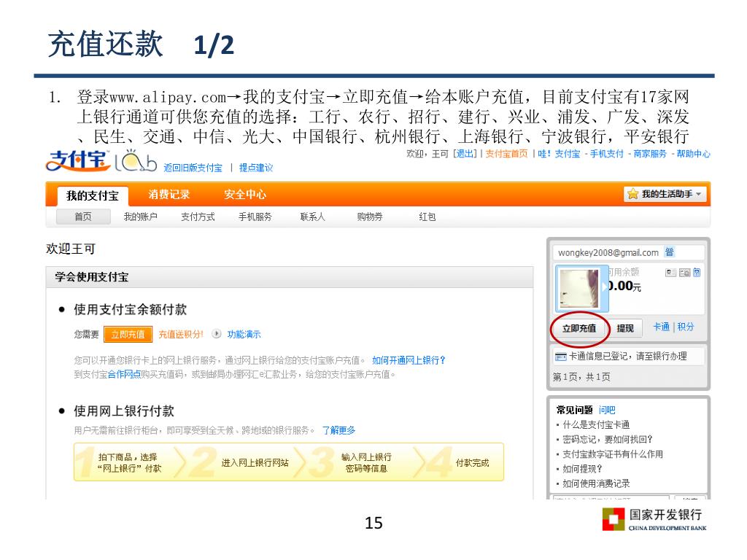Screen dimensions: 747x560
Task: Open the 安全中心 tab
Action: coord(245,194)
